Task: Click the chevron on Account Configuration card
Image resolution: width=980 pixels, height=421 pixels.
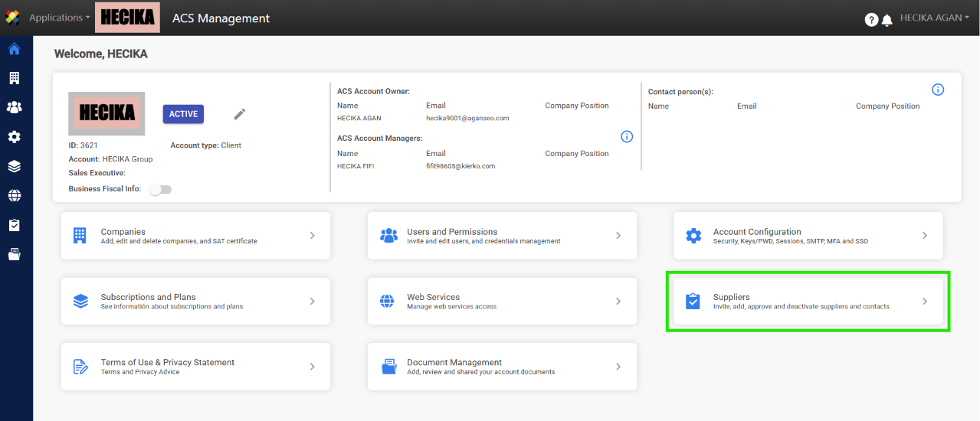Action: click(x=925, y=236)
